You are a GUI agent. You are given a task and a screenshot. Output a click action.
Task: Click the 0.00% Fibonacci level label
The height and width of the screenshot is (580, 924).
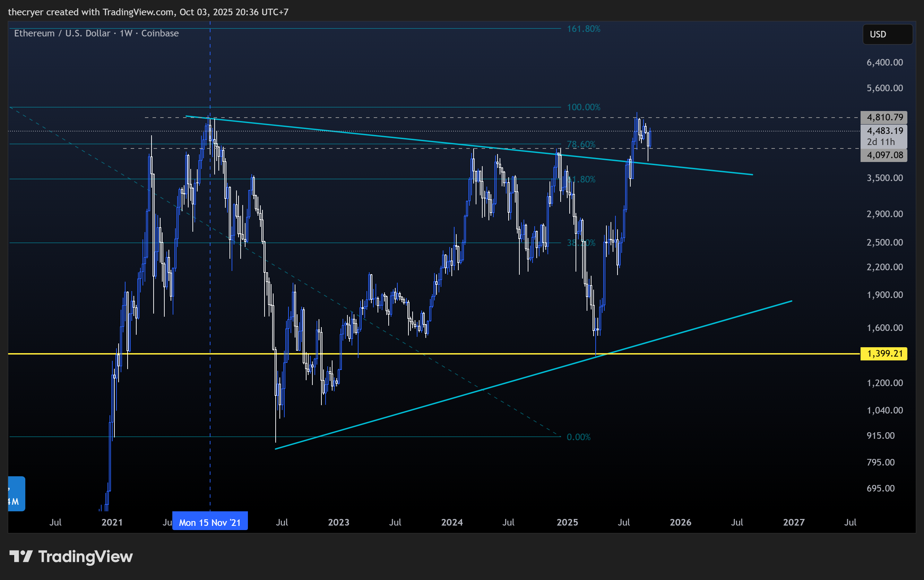tap(579, 437)
